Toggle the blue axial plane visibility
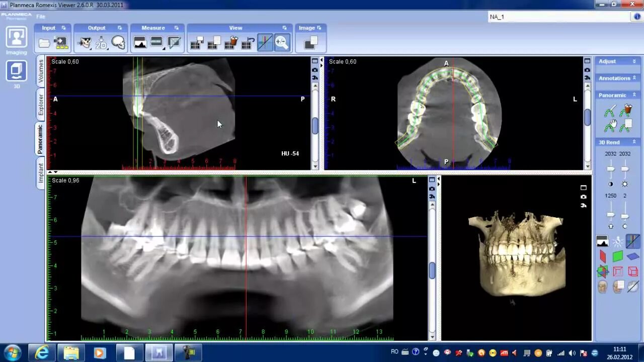Image resolution: width=644 pixels, height=362 pixels. coord(633,257)
